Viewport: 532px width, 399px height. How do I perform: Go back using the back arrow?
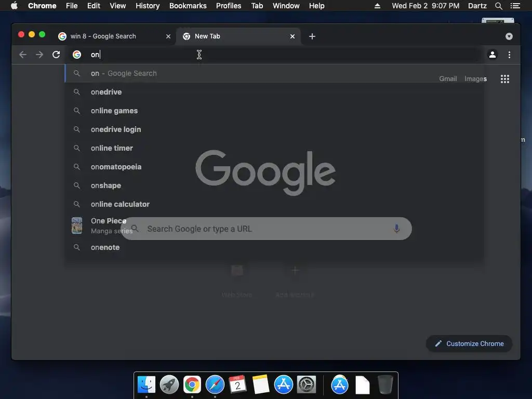tap(23, 55)
